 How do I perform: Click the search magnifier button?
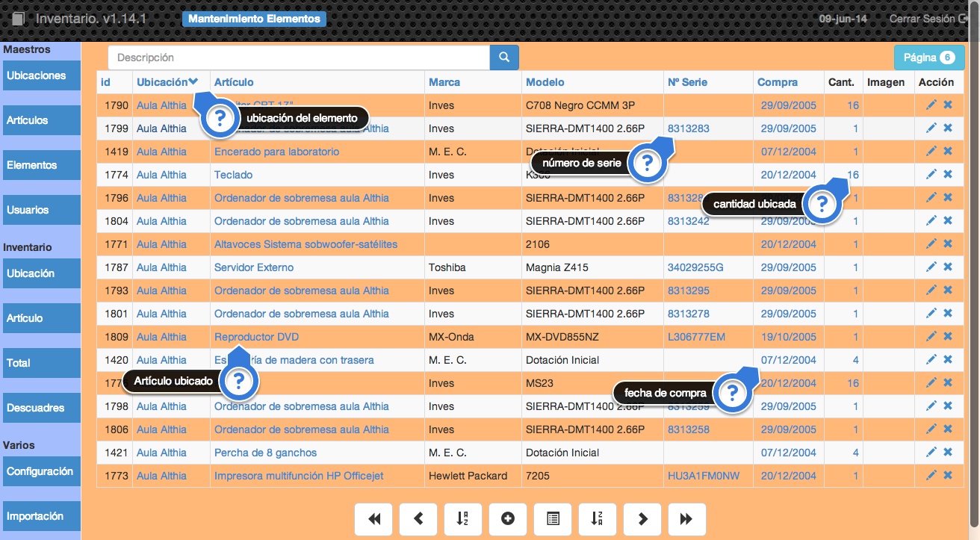coord(504,58)
